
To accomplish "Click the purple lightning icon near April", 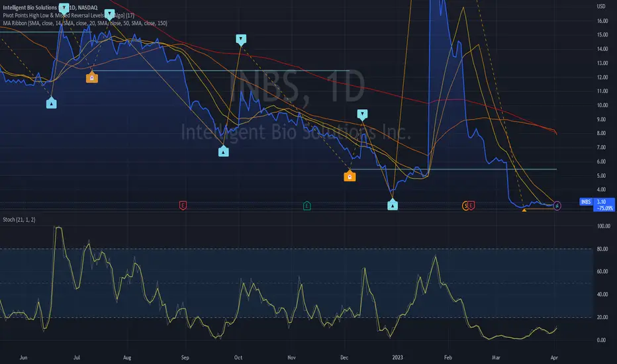I will coord(557,205).
